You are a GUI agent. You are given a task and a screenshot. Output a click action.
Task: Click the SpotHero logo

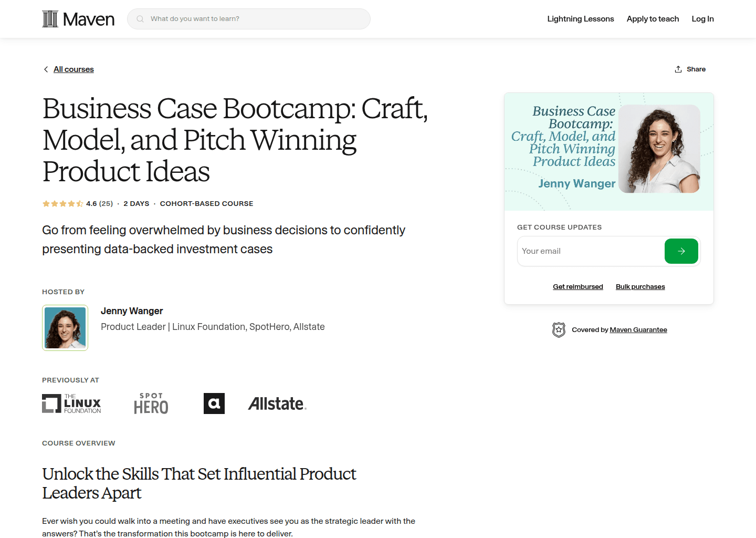pyautogui.click(x=151, y=403)
